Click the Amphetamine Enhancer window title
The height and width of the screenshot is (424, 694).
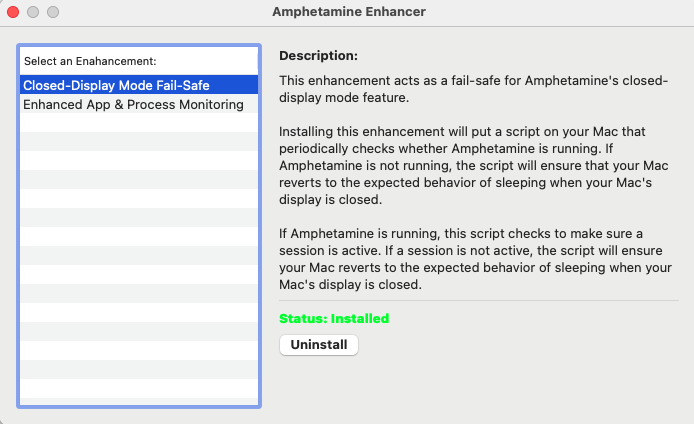(349, 12)
